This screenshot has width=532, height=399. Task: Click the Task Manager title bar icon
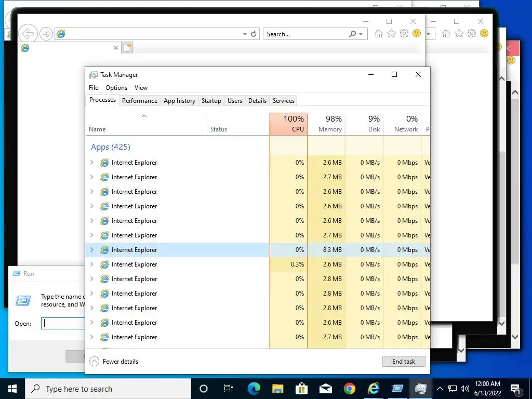[94, 75]
